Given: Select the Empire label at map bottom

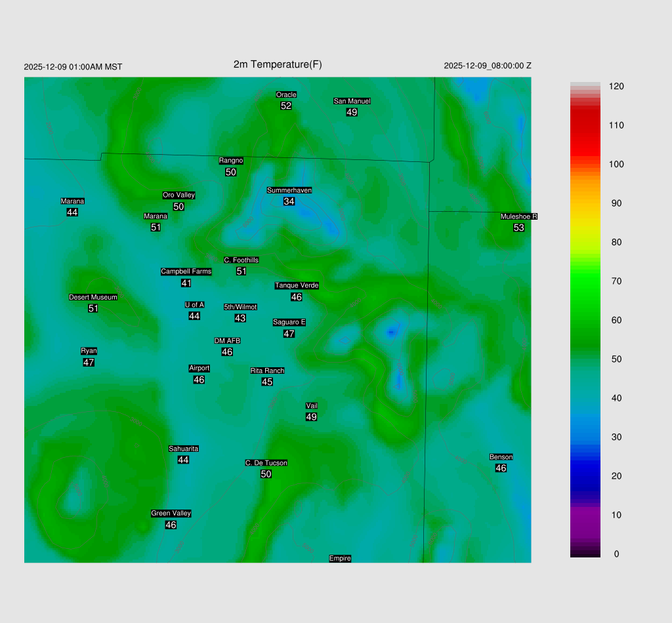Looking at the screenshot, I should [x=340, y=558].
